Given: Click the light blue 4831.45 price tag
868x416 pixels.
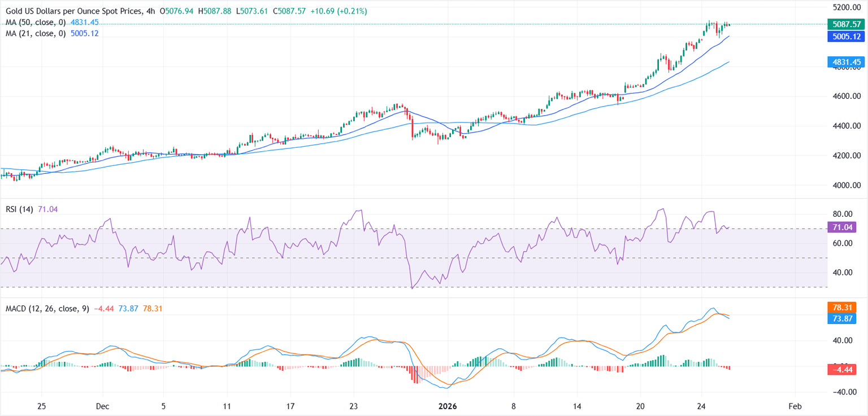Looking at the screenshot, I should pos(845,62).
